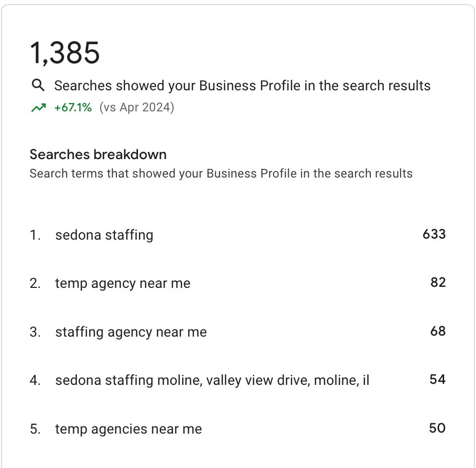The height and width of the screenshot is (468, 476).
Task: Click the Searches breakdown heading
Action: (x=98, y=154)
